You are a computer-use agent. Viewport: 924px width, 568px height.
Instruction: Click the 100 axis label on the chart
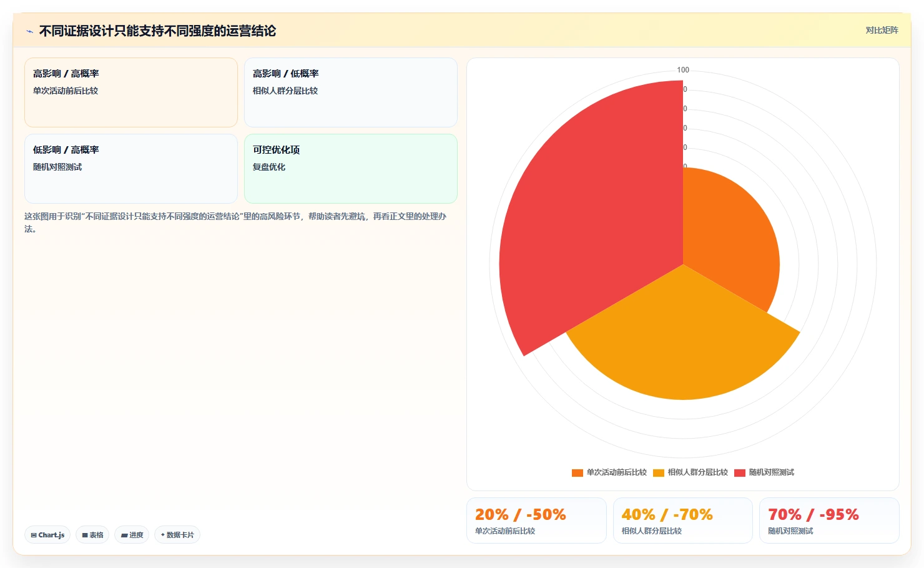[683, 70]
